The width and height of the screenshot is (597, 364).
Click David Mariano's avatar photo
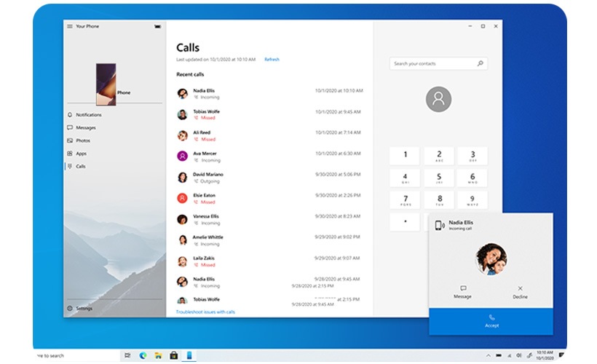(182, 177)
